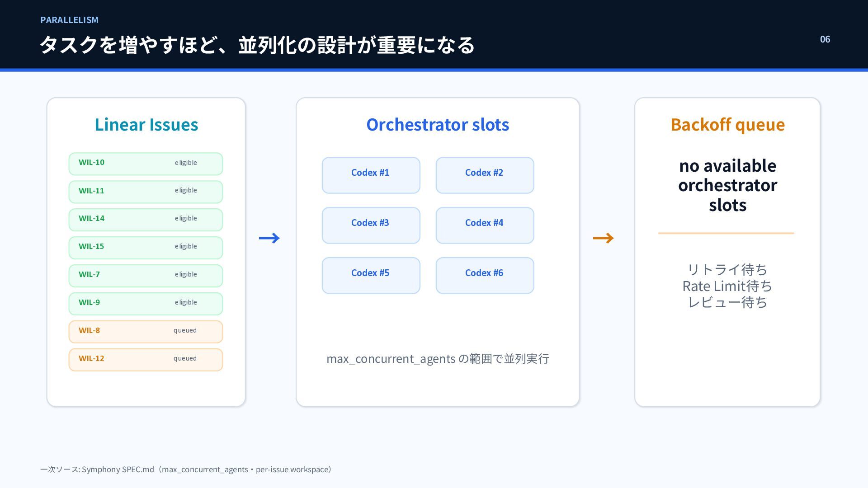Click the Codex #4 slot box
This screenshot has height=488, width=868.
click(x=485, y=225)
